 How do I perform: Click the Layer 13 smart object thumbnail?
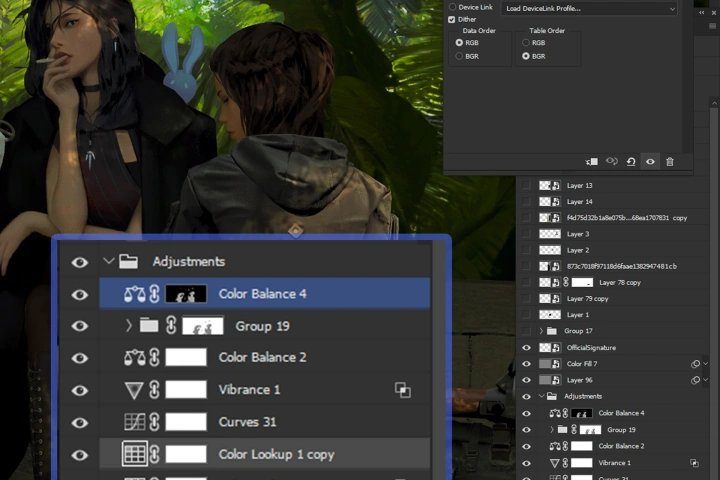pyautogui.click(x=550, y=186)
